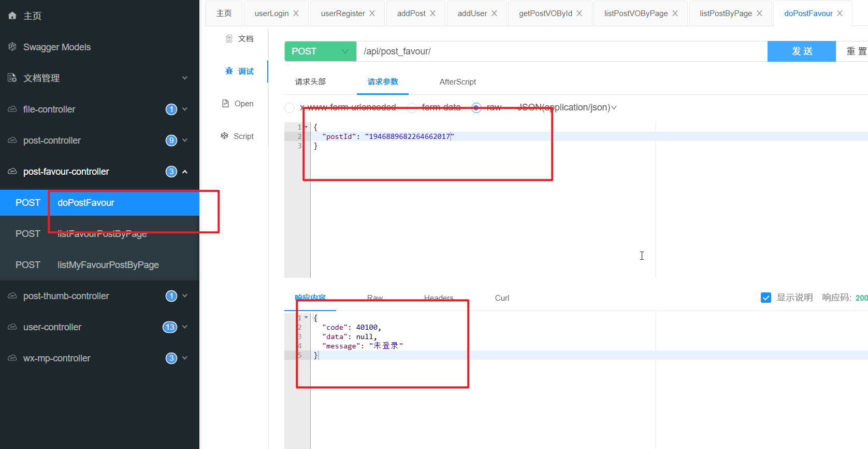
Task: Open listMyFavourPostByPage API entry
Action: 108,265
